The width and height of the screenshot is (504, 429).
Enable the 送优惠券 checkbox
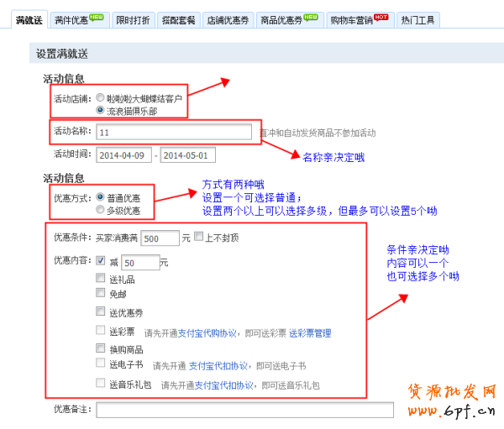(x=101, y=312)
